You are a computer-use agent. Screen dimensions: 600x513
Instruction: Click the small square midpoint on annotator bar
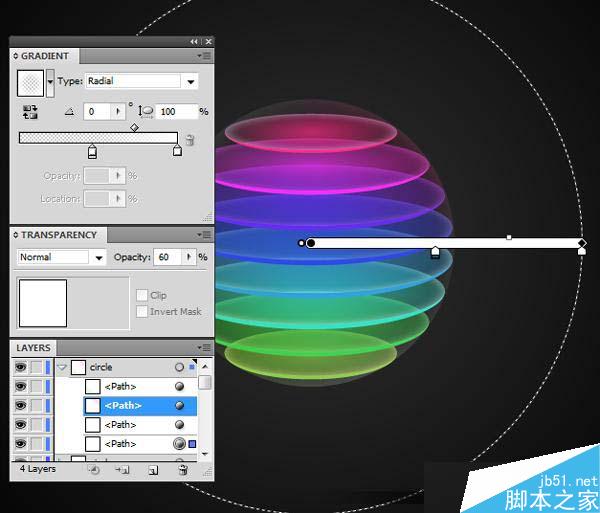(509, 238)
